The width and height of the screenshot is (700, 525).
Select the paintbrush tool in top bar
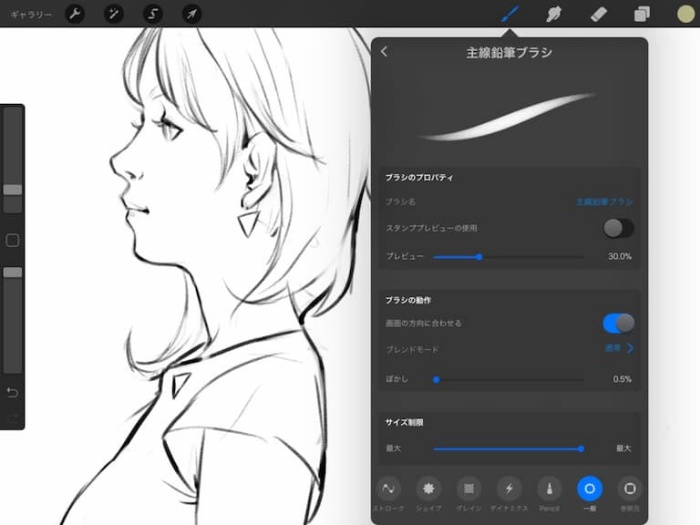pos(510,14)
